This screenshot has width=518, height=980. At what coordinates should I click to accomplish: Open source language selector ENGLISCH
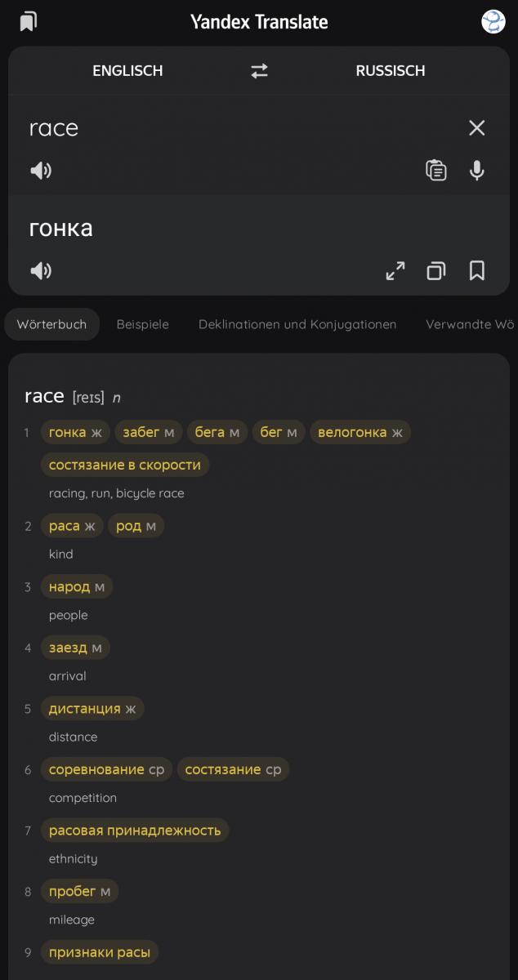pyautogui.click(x=127, y=71)
